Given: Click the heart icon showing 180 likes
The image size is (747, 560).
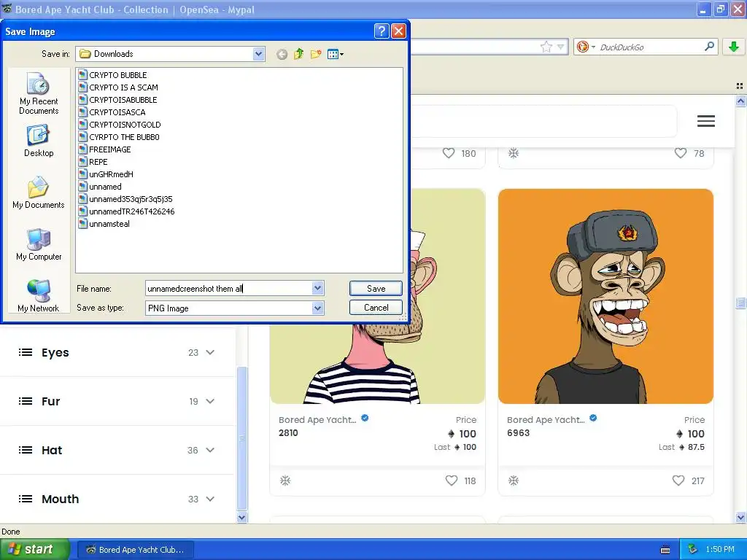Looking at the screenshot, I should (449, 153).
